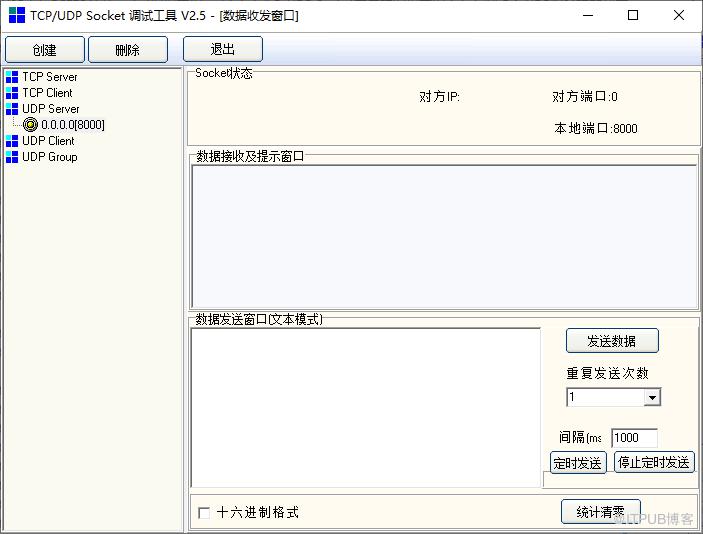
Task: Select UDP Group node label
Action: (x=50, y=157)
